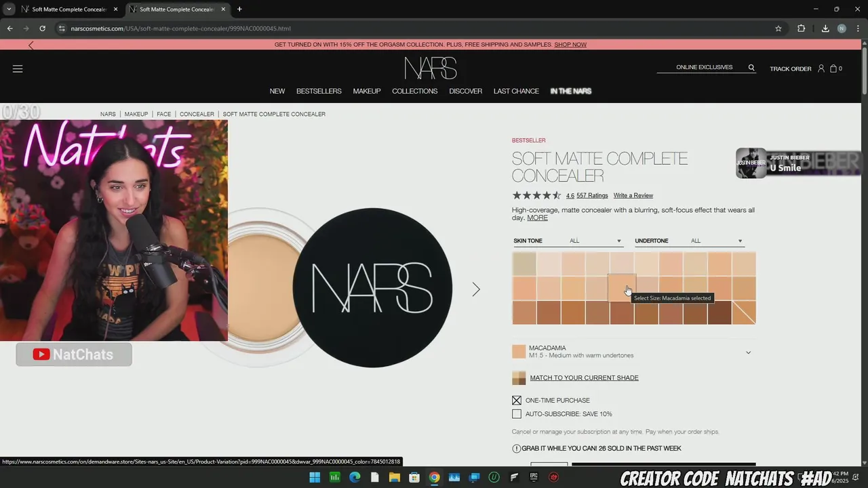
Task: Click the match shade swatch icon
Action: tap(519, 378)
